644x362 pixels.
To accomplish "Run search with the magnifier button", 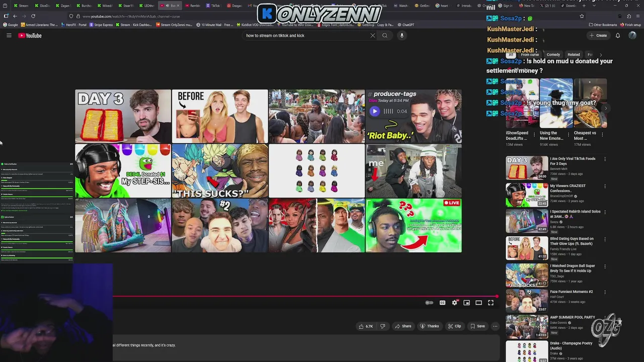I will coord(385,36).
